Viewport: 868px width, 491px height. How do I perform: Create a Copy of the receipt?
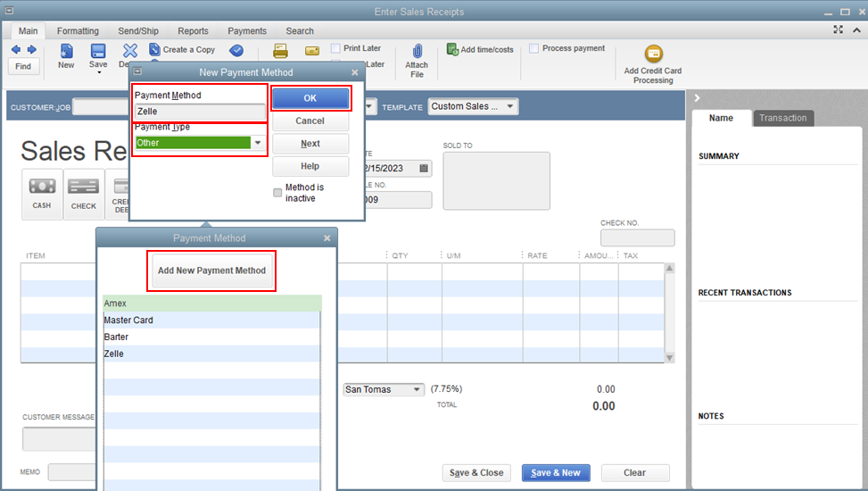tap(182, 49)
